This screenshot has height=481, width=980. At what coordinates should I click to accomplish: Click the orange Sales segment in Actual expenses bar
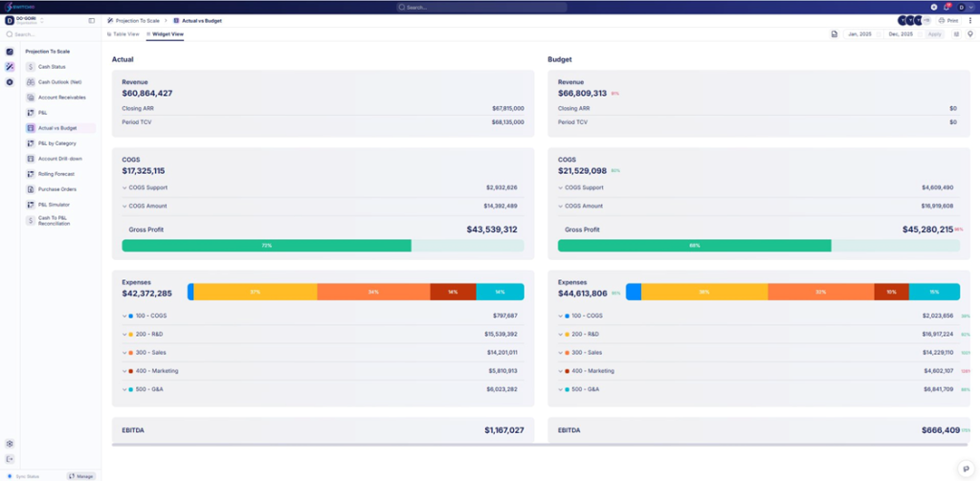(x=373, y=293)
